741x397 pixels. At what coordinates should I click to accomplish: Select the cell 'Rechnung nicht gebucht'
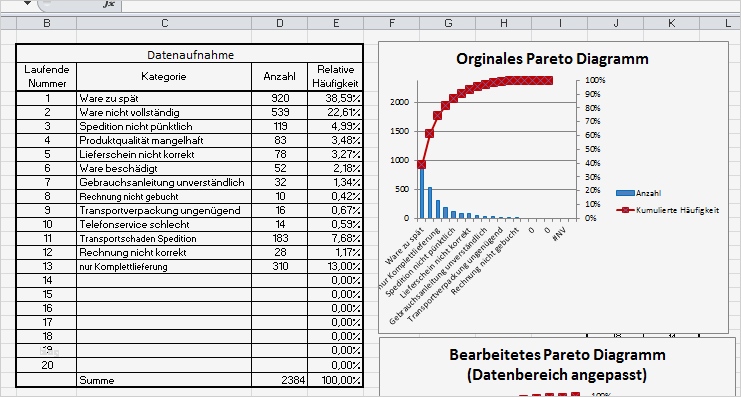click(x=164, y=197)
